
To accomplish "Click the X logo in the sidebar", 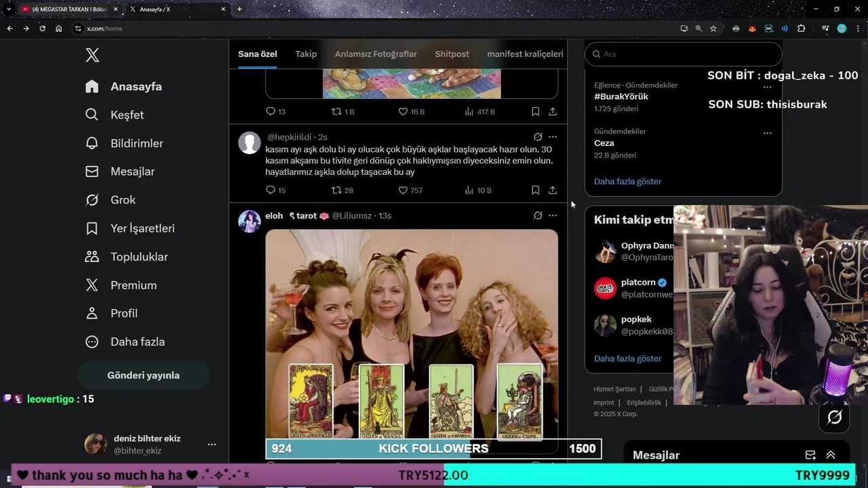I will pyautogui.click(x=93, y=55).
